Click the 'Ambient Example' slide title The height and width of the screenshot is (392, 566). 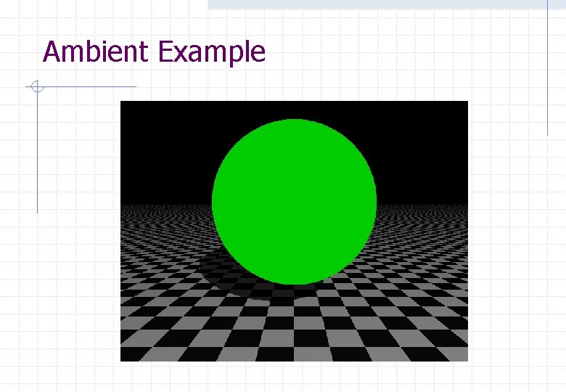154,52
